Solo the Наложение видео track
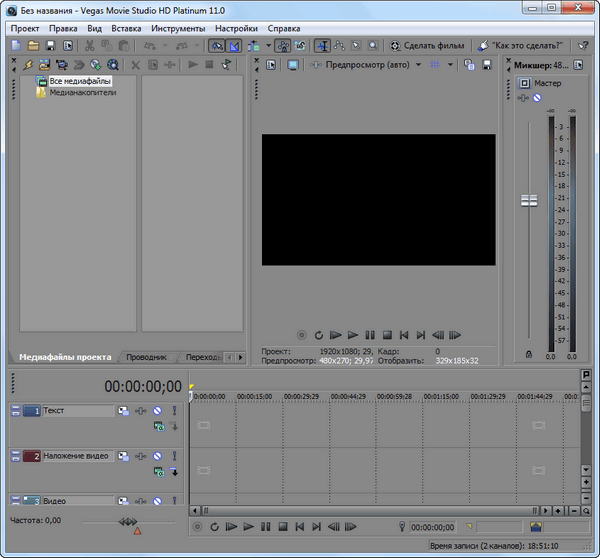This screenshot has width=600, height=558. (x=174, y=456)
